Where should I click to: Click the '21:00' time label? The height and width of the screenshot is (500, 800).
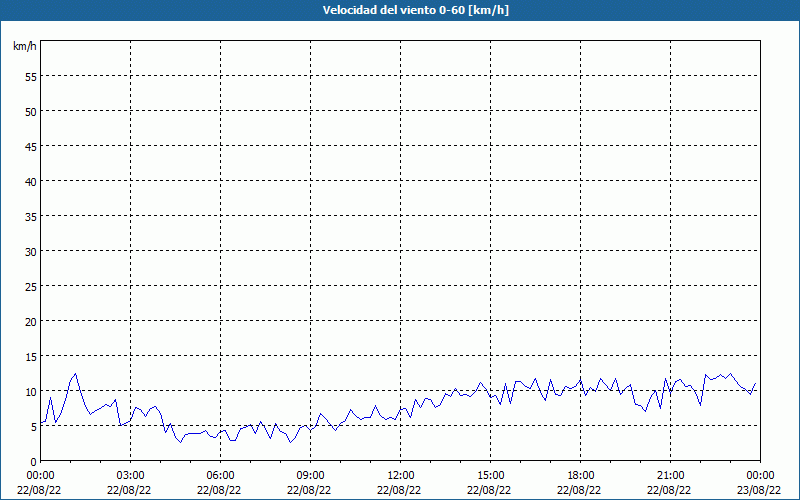[670, 476]
